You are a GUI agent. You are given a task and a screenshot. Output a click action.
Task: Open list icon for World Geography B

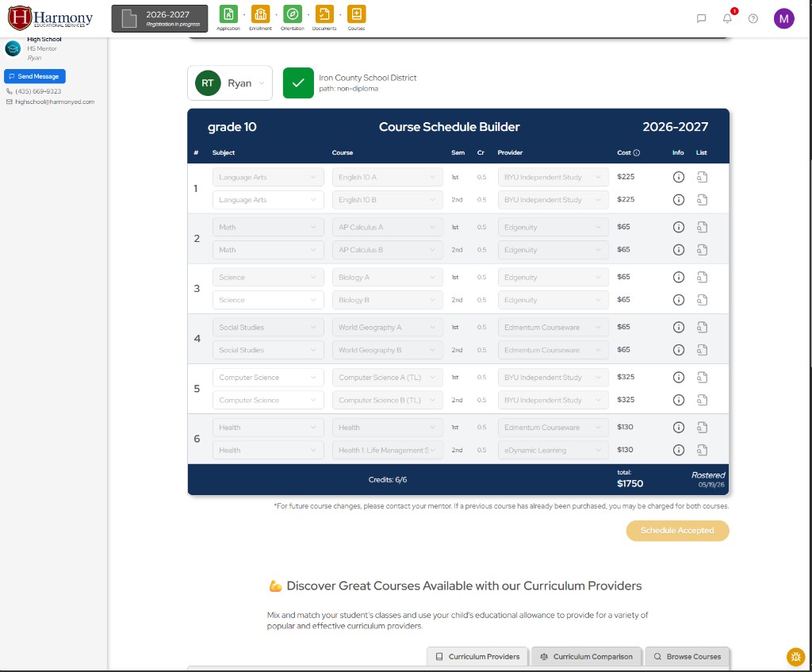tap(703, 350)
